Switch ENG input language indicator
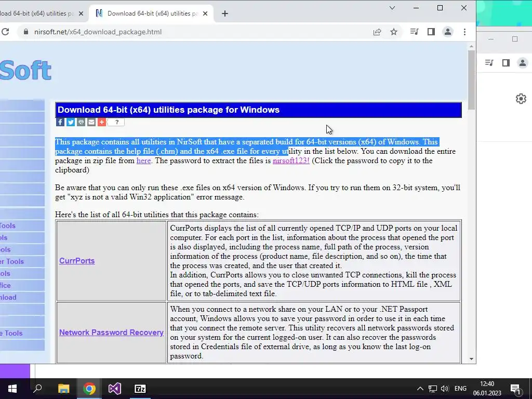The width and height of the screenshot is (532, 399). click(x=460, y=389)
